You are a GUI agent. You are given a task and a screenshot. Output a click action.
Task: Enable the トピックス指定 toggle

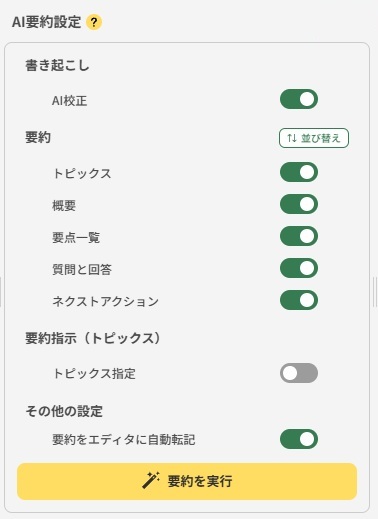[x=299, y=373]
